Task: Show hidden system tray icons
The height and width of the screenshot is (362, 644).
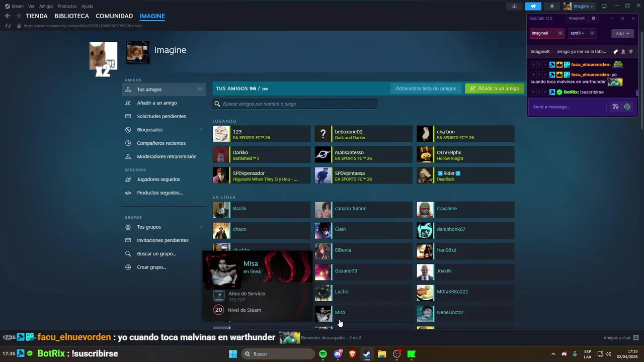Action: point(553,354)
